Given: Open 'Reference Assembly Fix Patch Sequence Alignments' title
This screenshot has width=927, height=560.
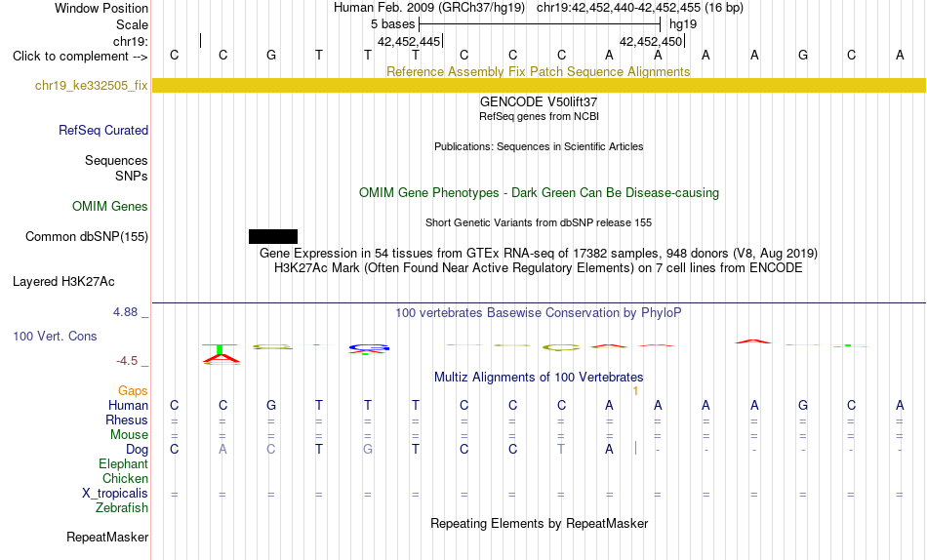Looking at the screenshot, I should pyautogui.click(x=538, y=71).
